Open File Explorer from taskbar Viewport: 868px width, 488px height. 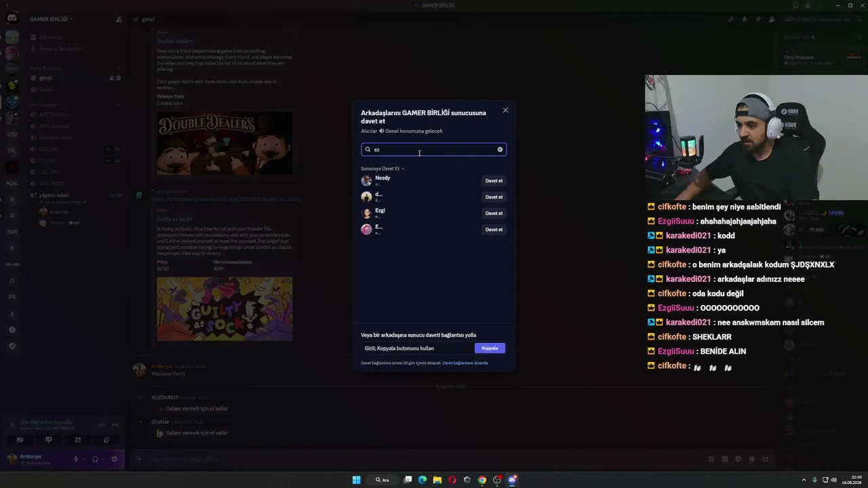point(437,480)
